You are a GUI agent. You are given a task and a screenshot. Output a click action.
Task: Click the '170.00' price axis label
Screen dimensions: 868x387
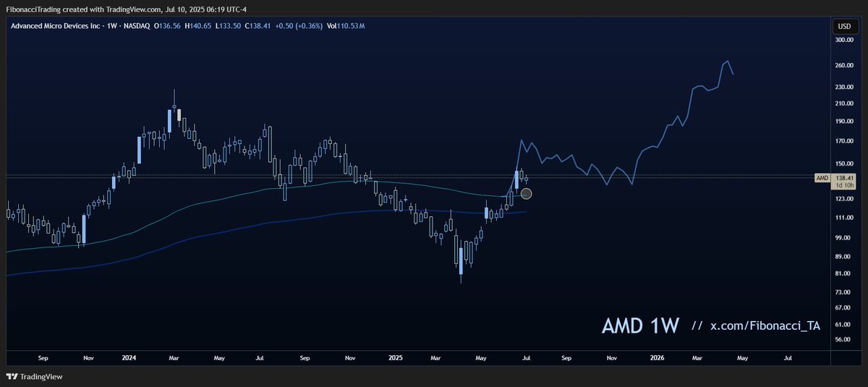844,141
